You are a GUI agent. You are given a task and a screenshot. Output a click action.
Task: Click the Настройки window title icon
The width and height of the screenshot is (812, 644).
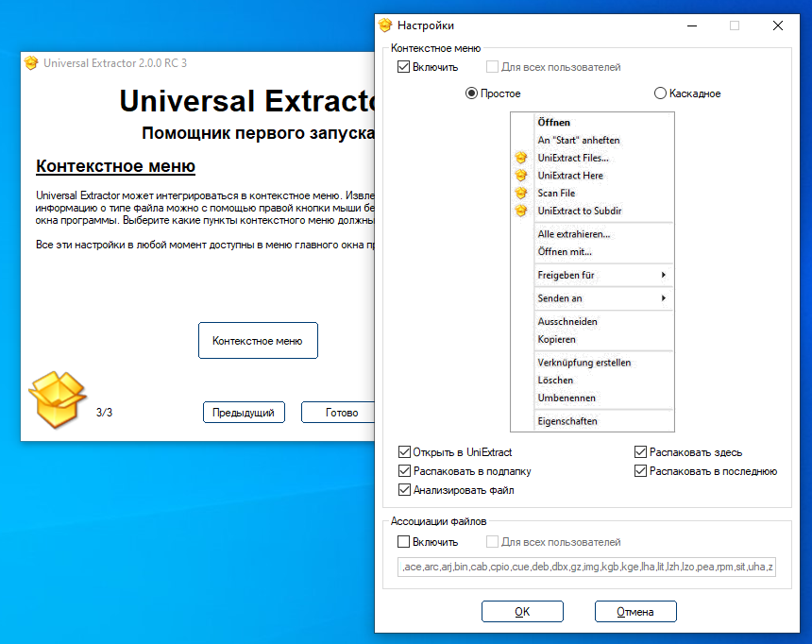click(385, 25)
